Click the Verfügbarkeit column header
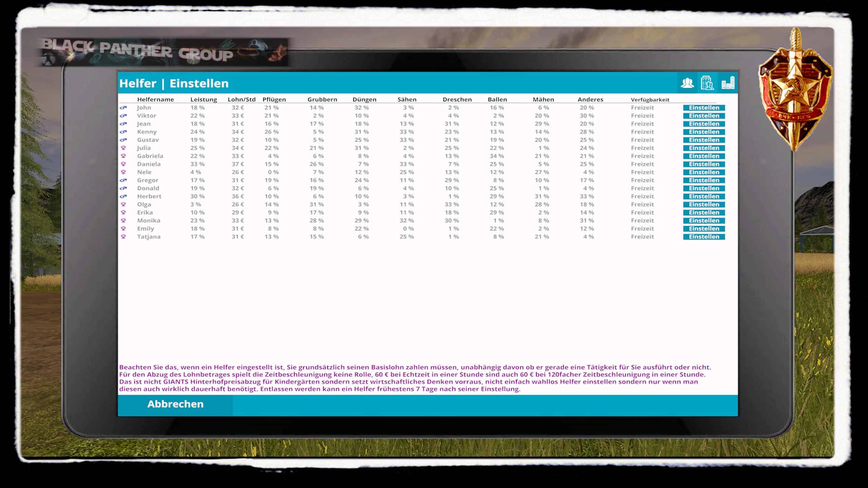The height and width of the screenshot is (488, 868). tap(650, 100)
